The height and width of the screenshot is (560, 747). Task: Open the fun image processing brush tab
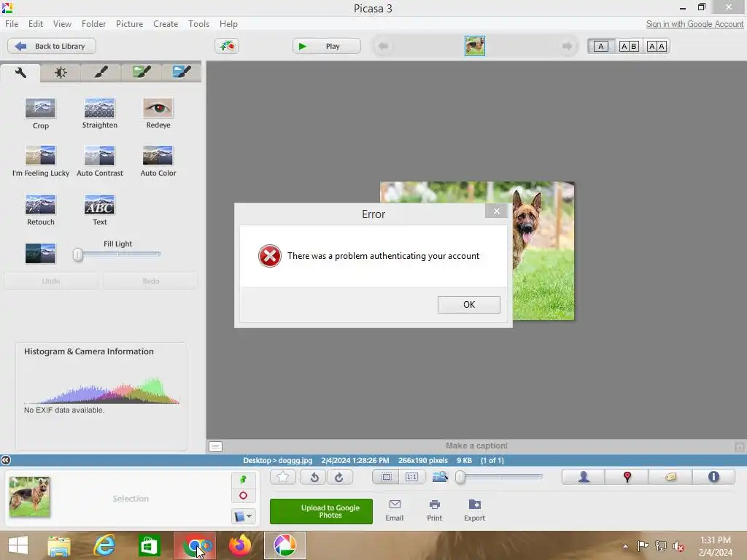[101, 72]
